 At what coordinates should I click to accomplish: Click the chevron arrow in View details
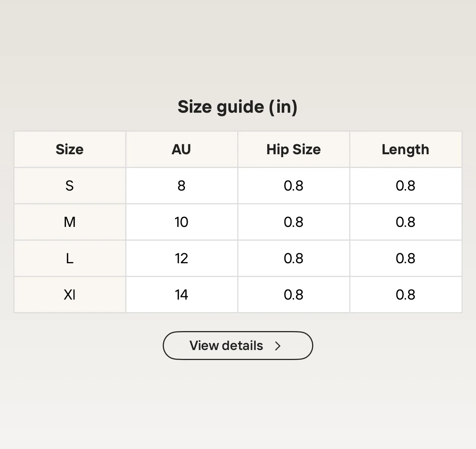point(278,346)
